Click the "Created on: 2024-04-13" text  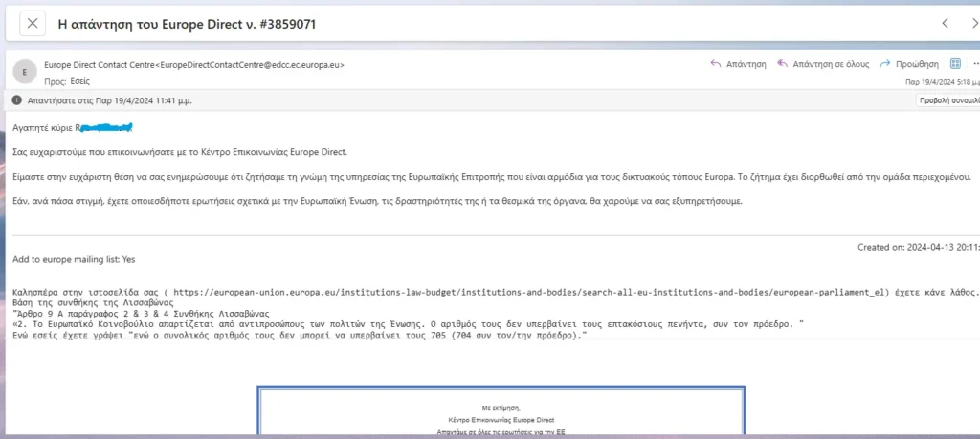pos(917,246)
